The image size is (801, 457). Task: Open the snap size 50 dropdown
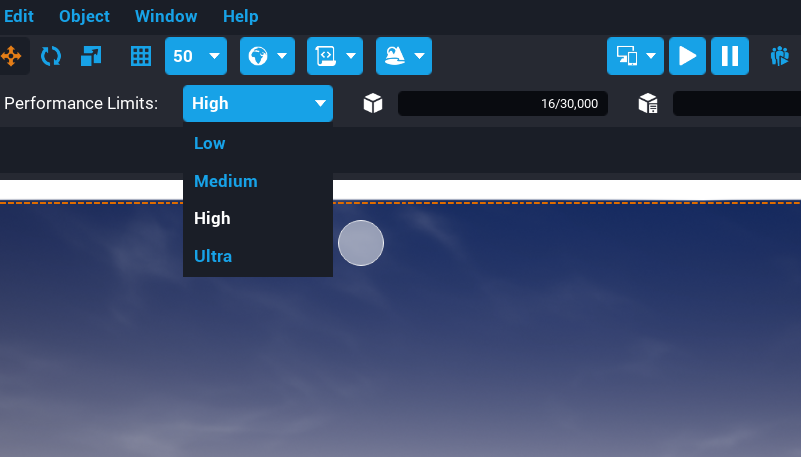[x=196, y=56]
